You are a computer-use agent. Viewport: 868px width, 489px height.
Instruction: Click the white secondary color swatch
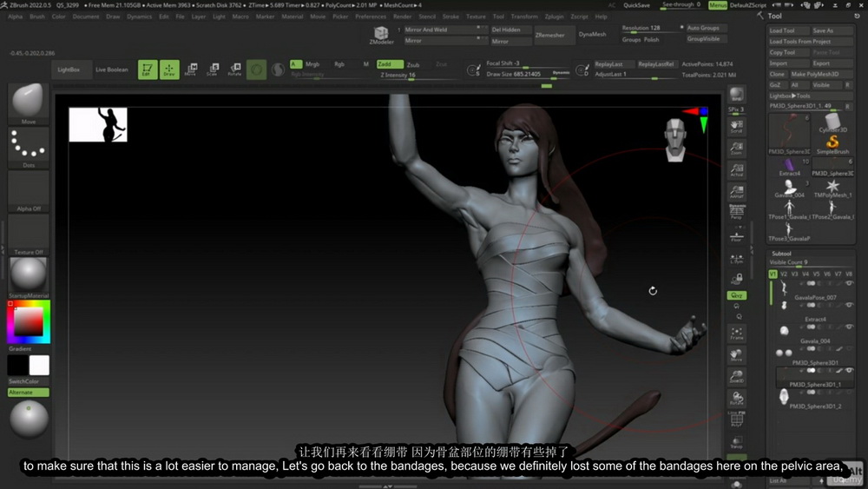point(39,366)
